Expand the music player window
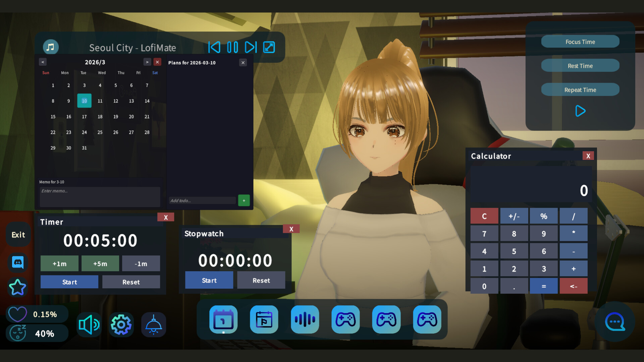 269,47
